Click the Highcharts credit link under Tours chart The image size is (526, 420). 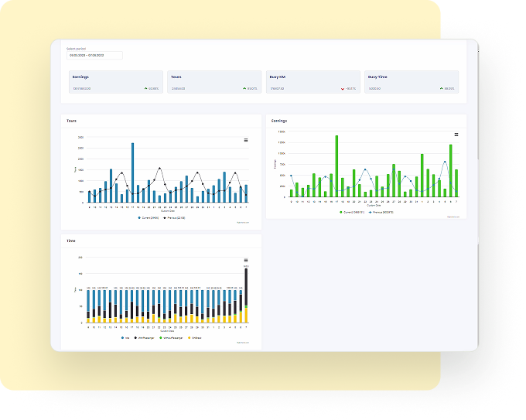pyautogui.click(x=243, y=223)
